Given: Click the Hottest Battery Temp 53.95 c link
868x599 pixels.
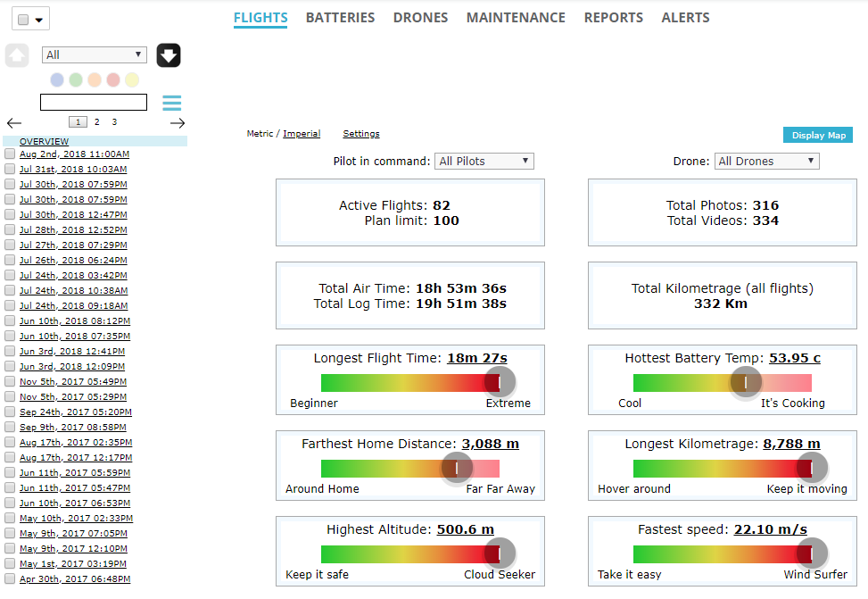Looking at the screenshot, I should click(x=794, y=358).
